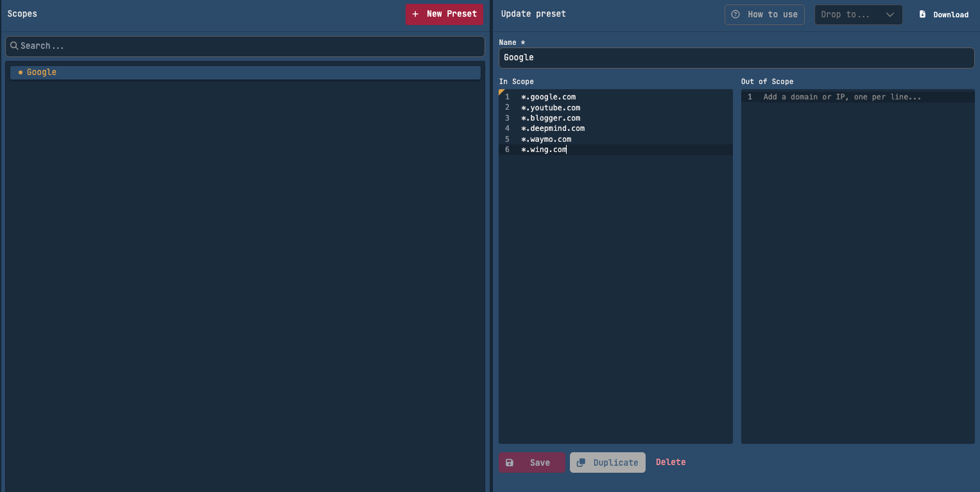Save the preset with the Save button
The height and width of the screenshot is (492, 980).
(532, 462)
